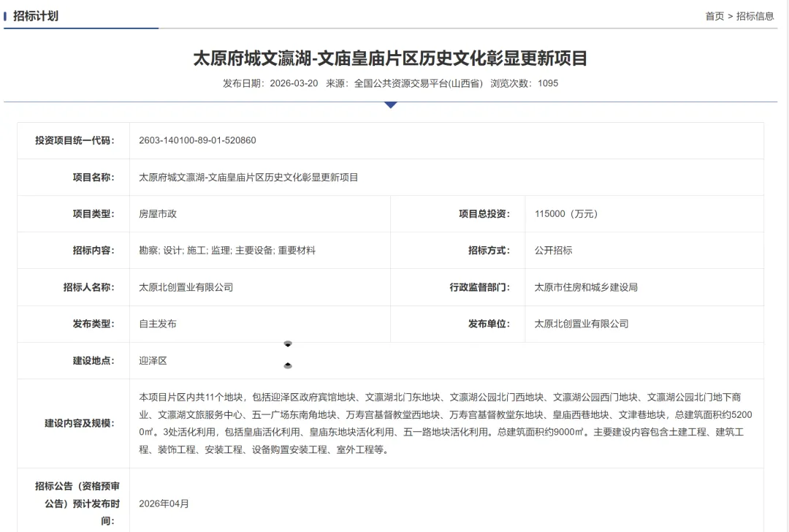Select the 招标计划 section heading tab

(x=36, y=16)
